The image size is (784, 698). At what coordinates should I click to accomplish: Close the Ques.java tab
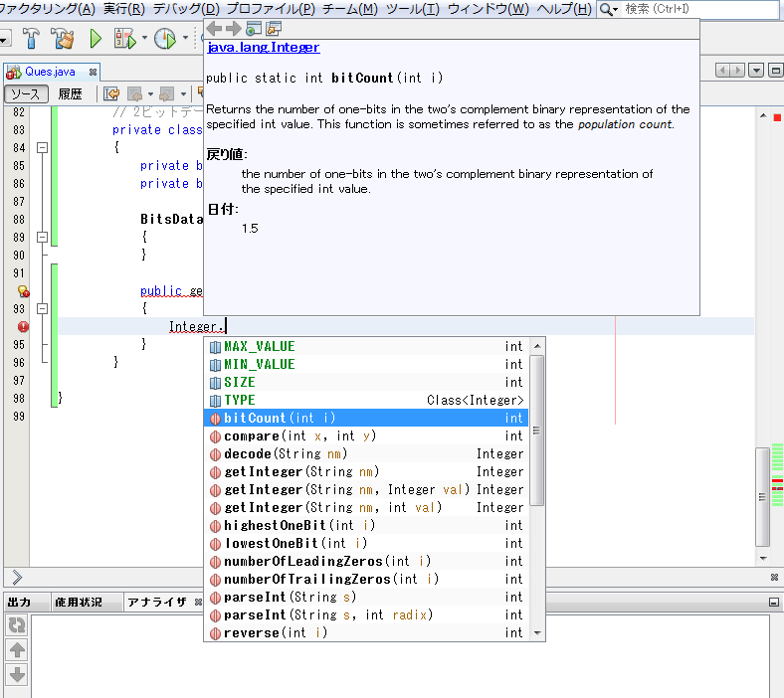(93, 72)
